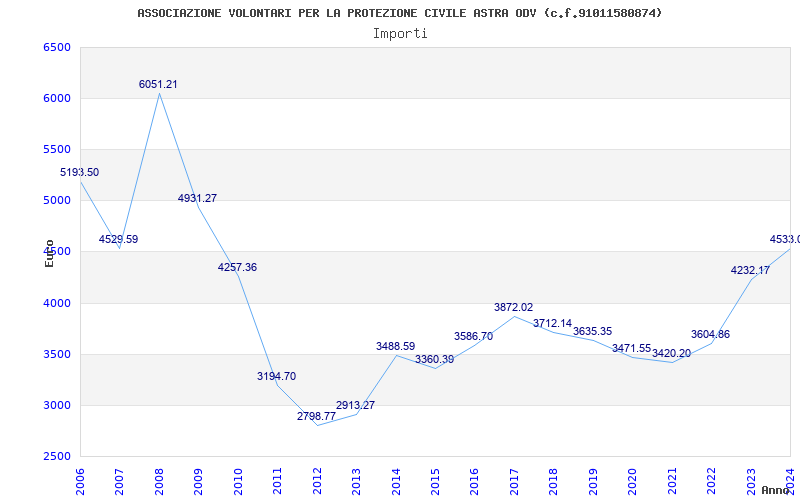Click the 5500 y-axis label

point(57,149)
